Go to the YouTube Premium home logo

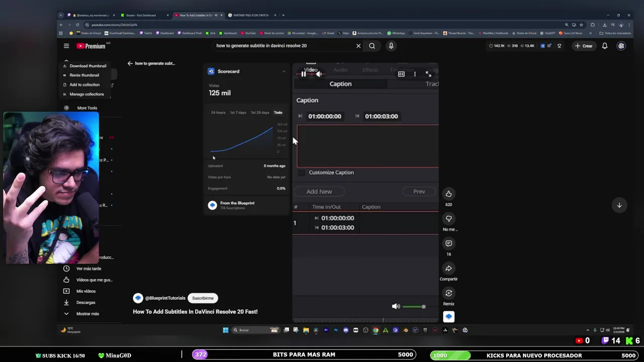(x=91, y=46)
